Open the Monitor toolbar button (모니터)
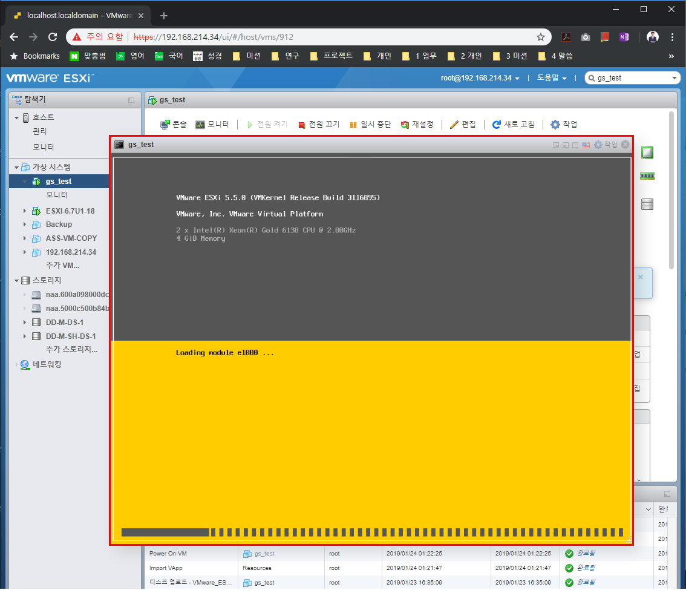 (212, 124)
